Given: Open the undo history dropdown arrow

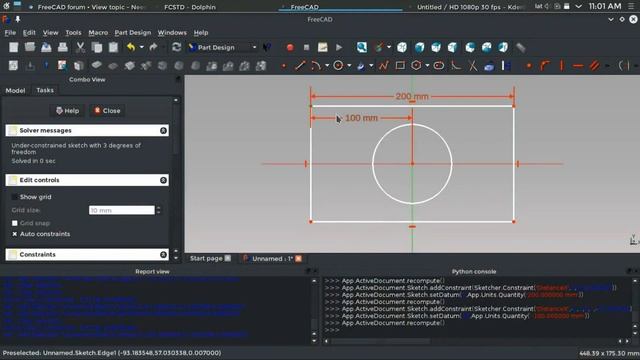Looking at the screenshot, I should (x=142, y=47).
